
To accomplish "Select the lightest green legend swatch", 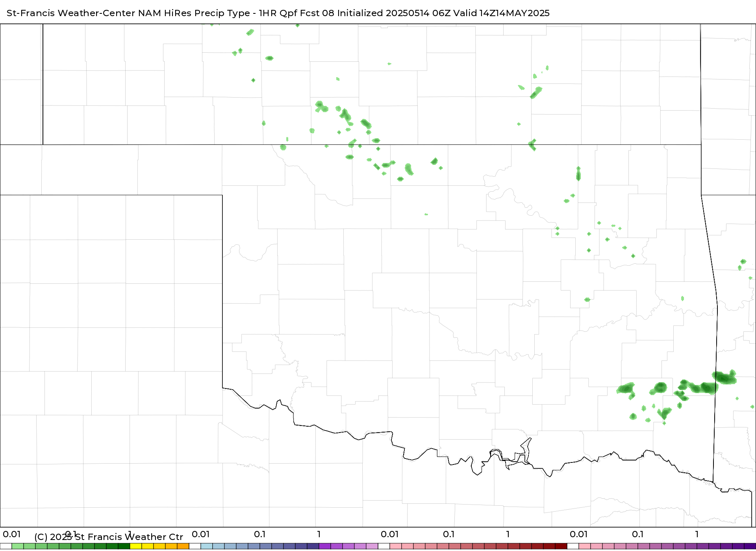I will pos(18,546).
